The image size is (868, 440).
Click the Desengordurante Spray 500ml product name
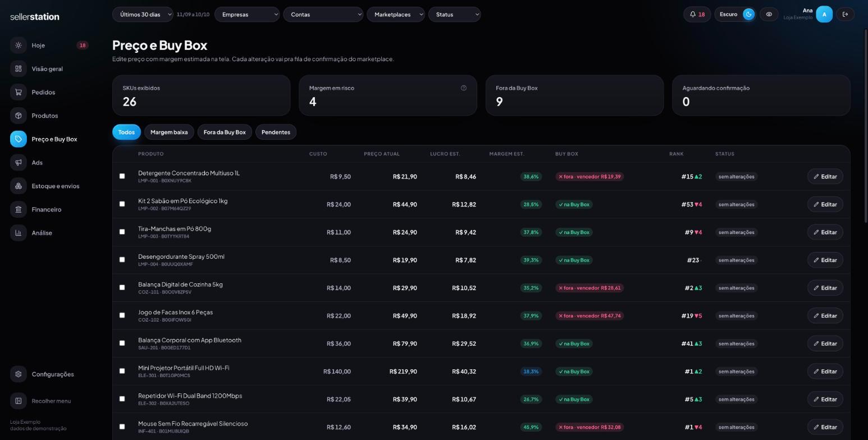(x=181, y=256)
